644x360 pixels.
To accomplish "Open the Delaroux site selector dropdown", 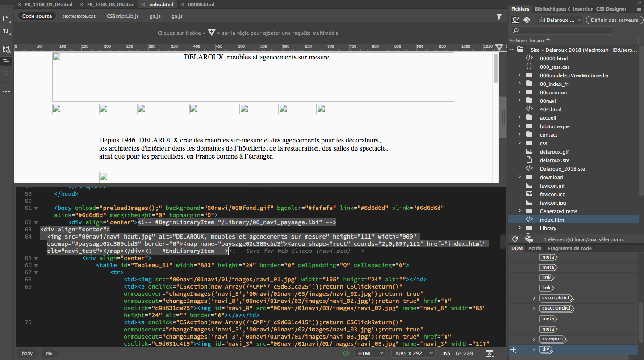I will [x=560, y=20].
